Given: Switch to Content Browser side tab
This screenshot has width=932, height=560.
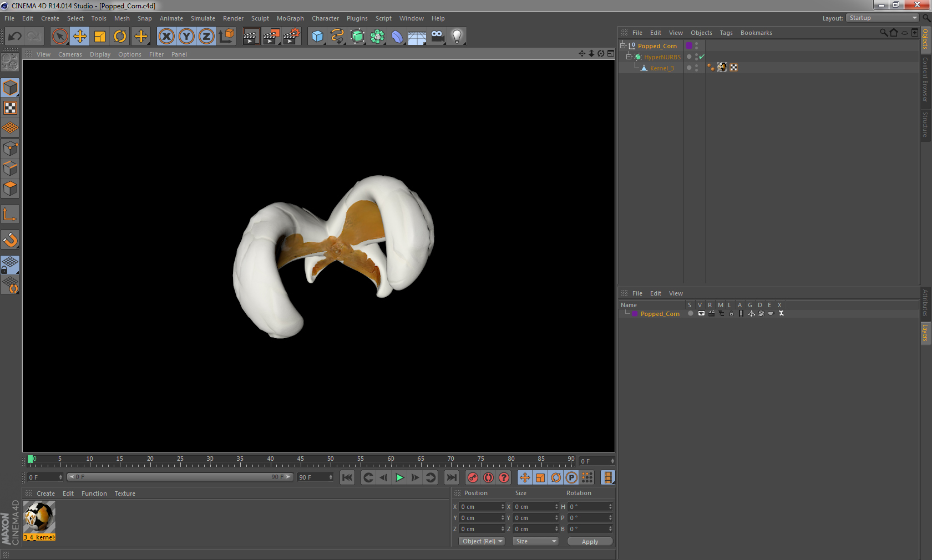Looking at the screenshot, I should (x=925, y=79).
